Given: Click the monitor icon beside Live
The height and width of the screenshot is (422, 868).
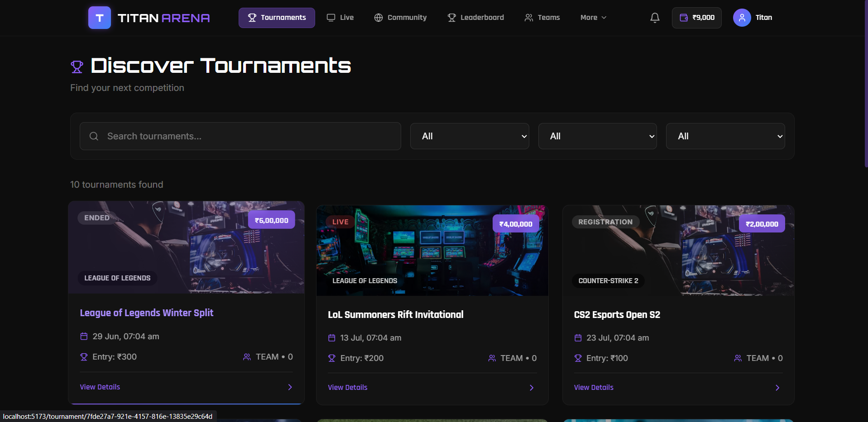Looking at the screenshot, I should coord(331,18).
